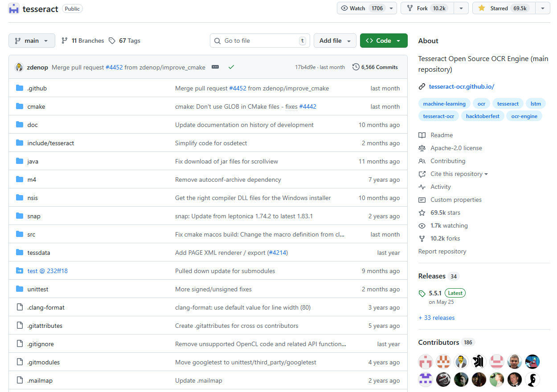Image resolution: width=557 pixels, height=392 pixels.
Task: Click the java folder icon
Action: (20, 161)
